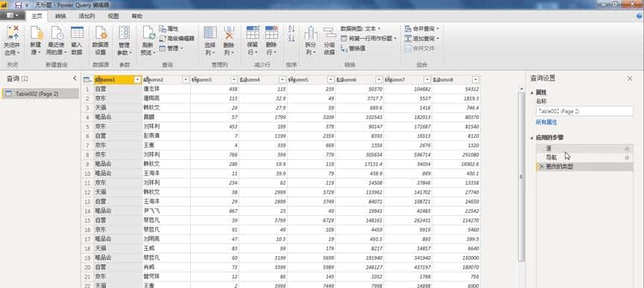Open Append Queries (追加查询) dropdown
Screen dimensions: 644x288
[422, 38]
